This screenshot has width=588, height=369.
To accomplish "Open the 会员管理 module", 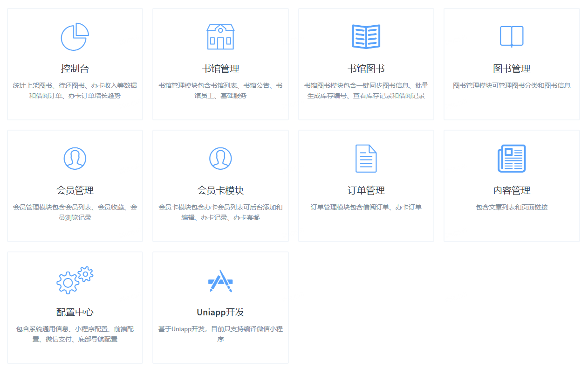I will [x=74, y=189].
